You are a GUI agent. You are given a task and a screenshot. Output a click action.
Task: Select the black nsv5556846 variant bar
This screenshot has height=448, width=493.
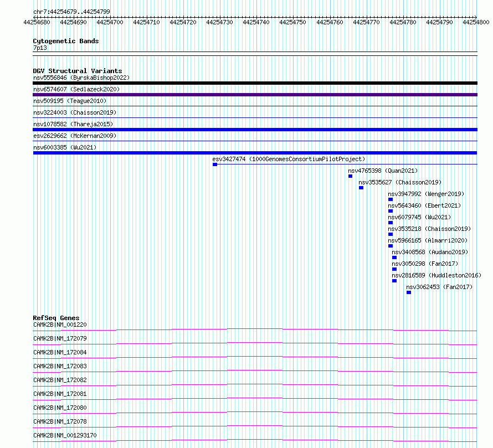click(255, 83)
